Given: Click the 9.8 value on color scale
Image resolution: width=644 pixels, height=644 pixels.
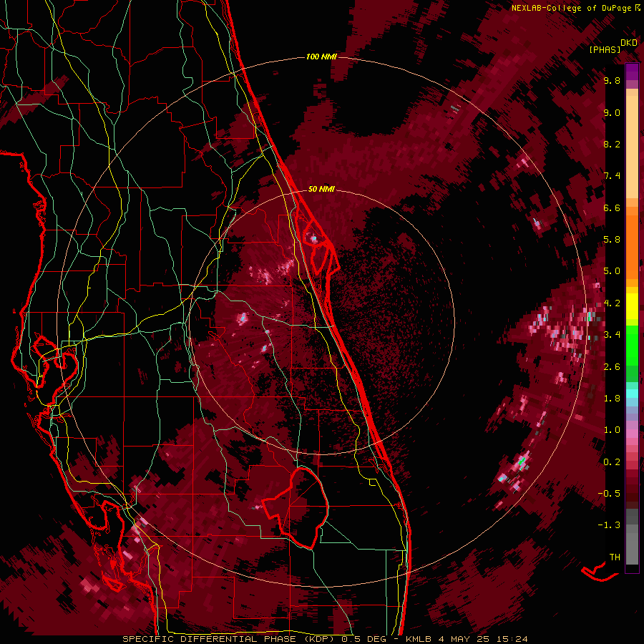Looking at the screenshot, I should 612,81.
